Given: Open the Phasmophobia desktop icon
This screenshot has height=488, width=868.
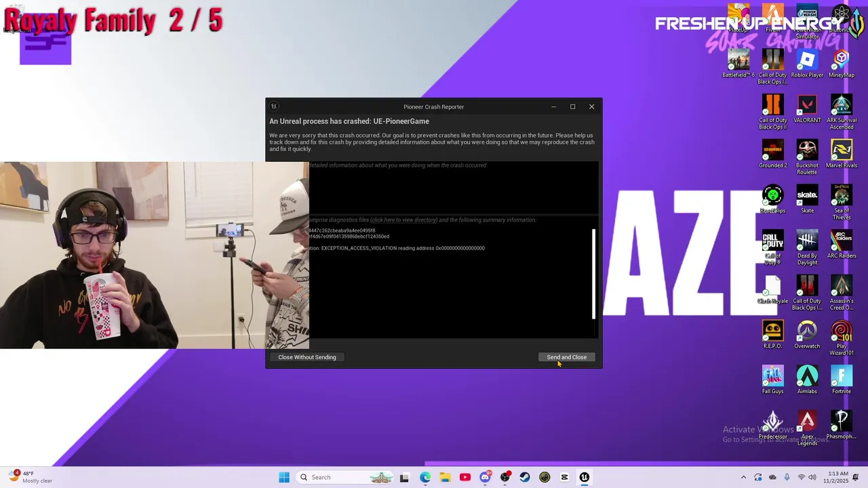Looking at the screenshot, I should (x=842, y=426).
